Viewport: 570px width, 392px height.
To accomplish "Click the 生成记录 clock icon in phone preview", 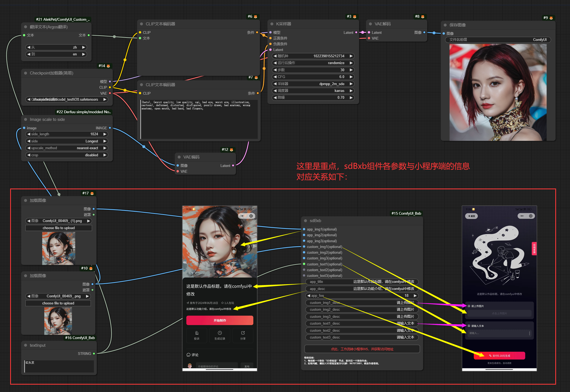I will [220, 333].
